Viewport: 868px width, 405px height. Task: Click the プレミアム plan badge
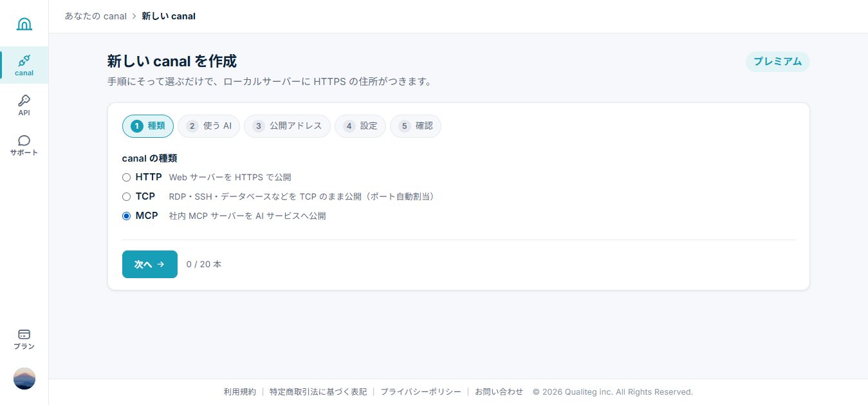click(x=777, y=62)
